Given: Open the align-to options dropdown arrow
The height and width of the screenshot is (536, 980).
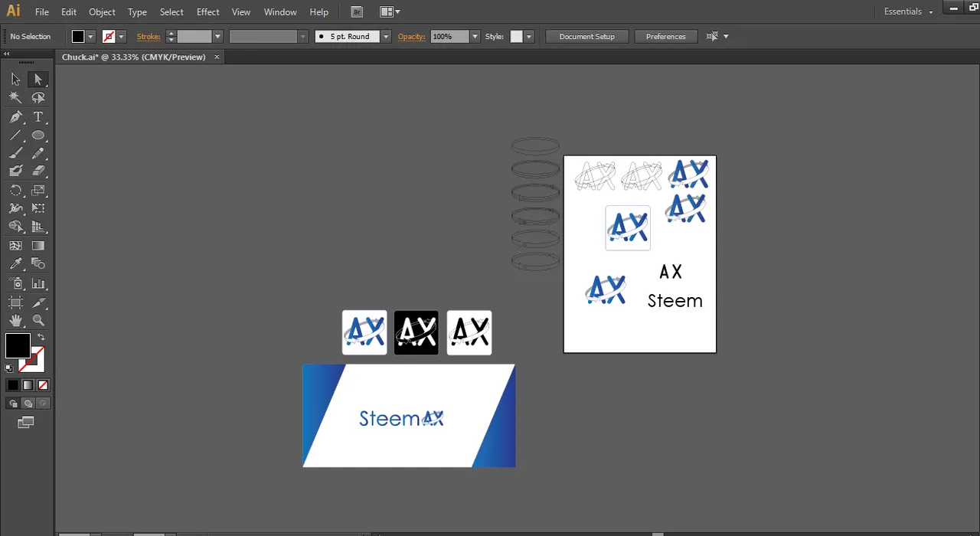Looking at the screenshot, I should pos(726,37).
